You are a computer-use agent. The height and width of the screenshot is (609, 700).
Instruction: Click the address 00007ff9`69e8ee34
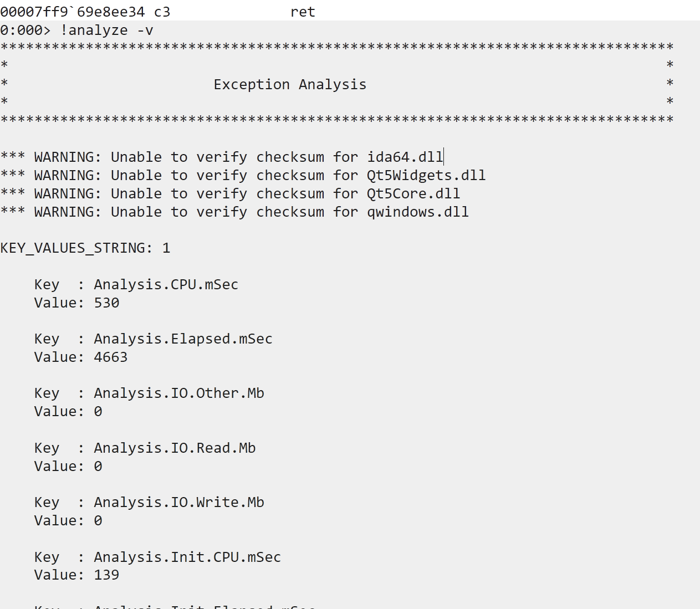pos(72,12)
